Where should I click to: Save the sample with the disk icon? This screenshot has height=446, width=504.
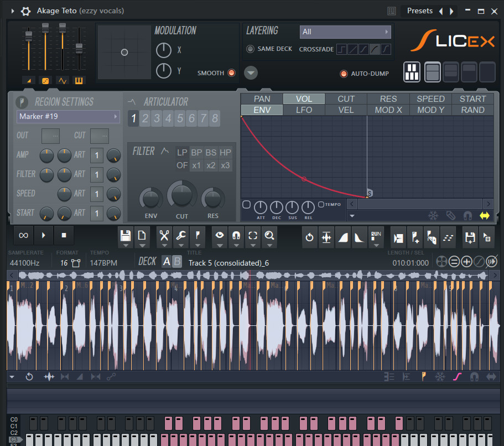click(x=126, y=236)
